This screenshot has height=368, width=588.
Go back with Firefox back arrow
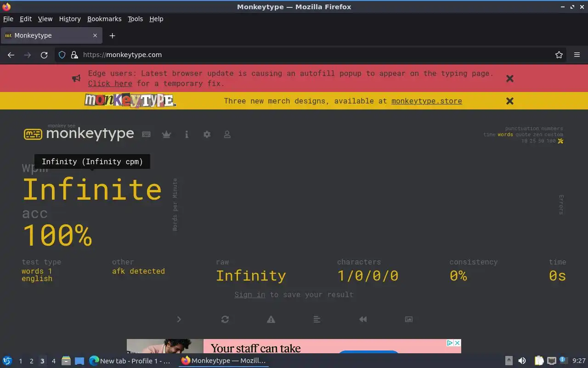[x=11, y=55]
